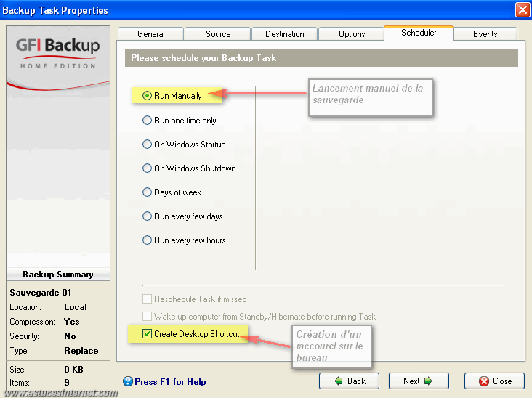Click the Please schedule your Backup Task heading
Image resolution: width=532 pixels, height=398 pixels.
[x=203, y=58]
